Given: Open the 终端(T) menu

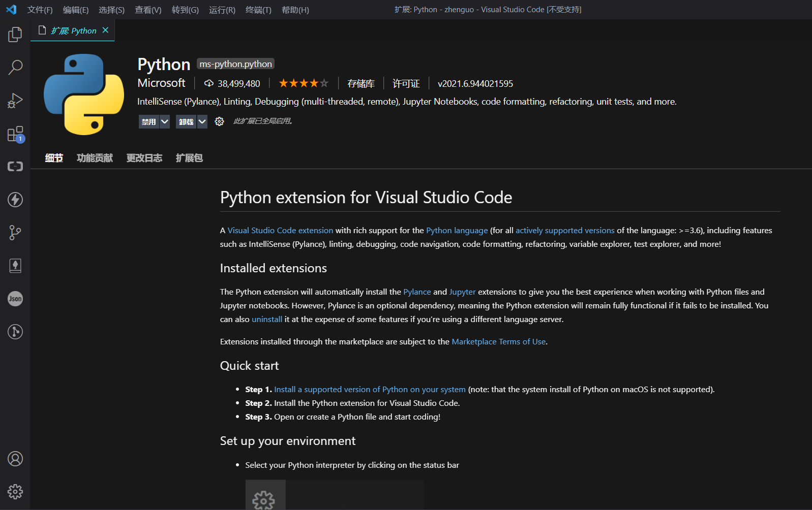Looking at the screenshot, I should tap(258, 10).
